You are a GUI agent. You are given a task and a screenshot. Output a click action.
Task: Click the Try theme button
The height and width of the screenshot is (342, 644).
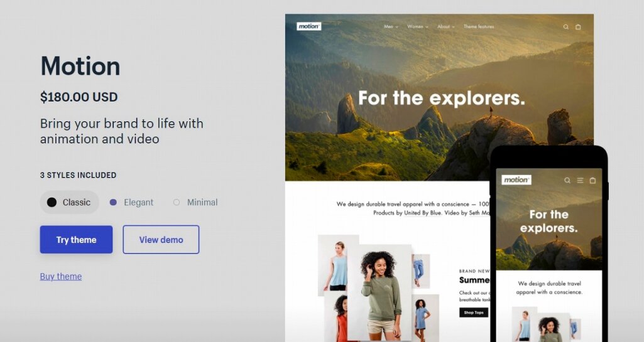76,240
